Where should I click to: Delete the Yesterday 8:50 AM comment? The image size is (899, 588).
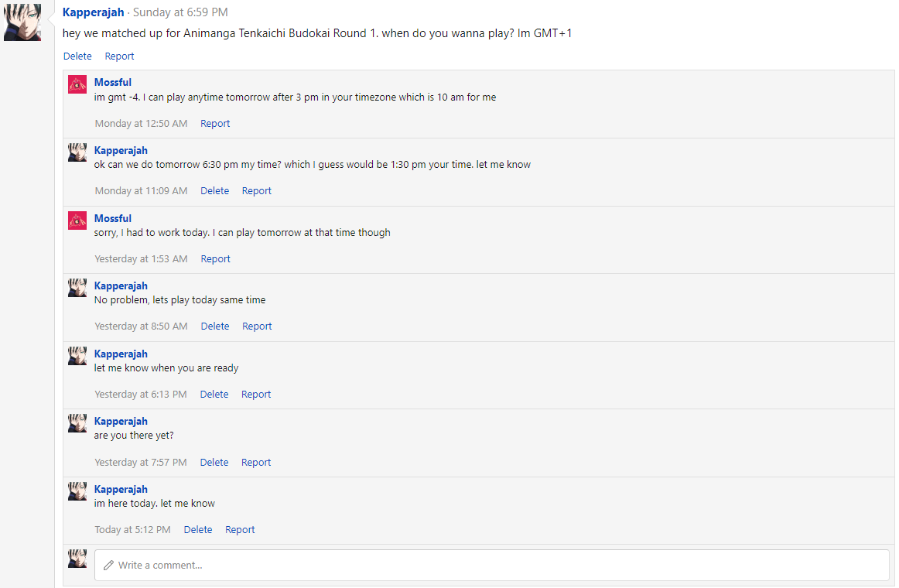pos(214,326)
